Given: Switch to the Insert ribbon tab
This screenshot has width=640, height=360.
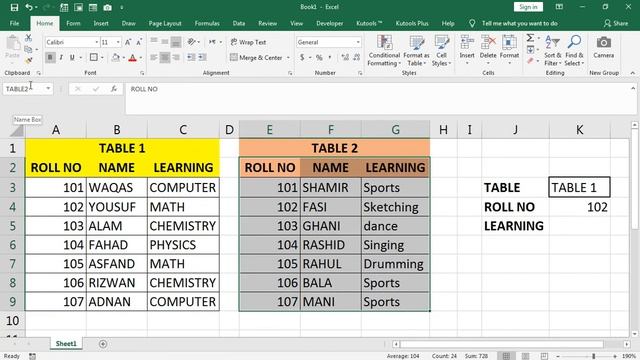Looking at the screenshot, I should 101,23.
